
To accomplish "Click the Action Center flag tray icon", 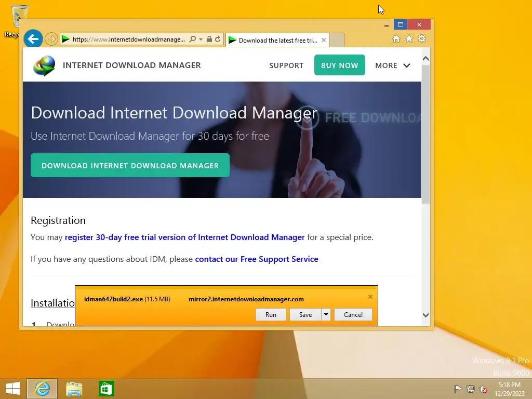I will tap(458, 389).
